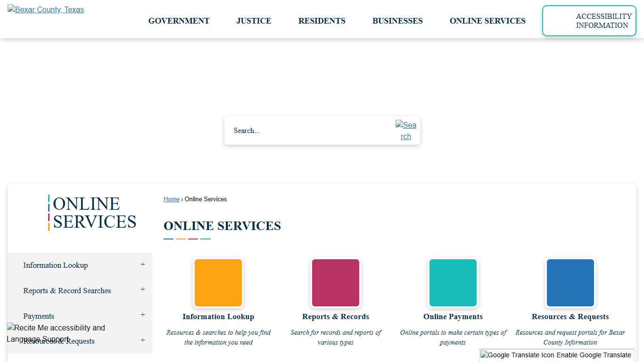Select the RESIDENTS navigation item

pyautogui.click(x=322, y=21)
